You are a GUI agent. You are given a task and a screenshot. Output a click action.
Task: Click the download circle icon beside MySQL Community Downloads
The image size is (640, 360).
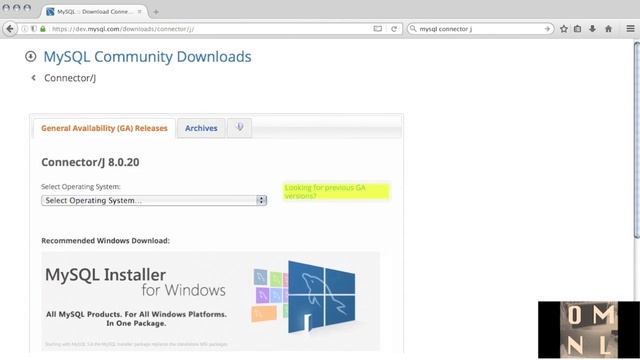point(31,56)
